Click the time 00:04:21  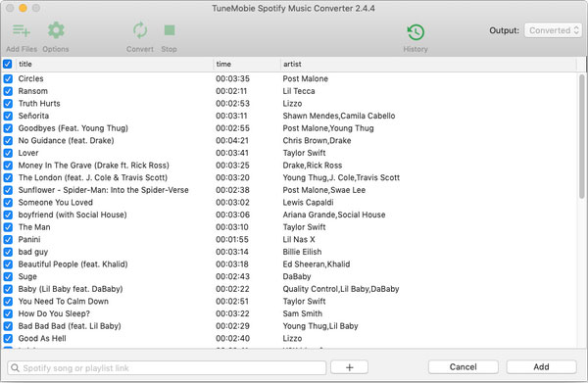[x=232, y=140]
